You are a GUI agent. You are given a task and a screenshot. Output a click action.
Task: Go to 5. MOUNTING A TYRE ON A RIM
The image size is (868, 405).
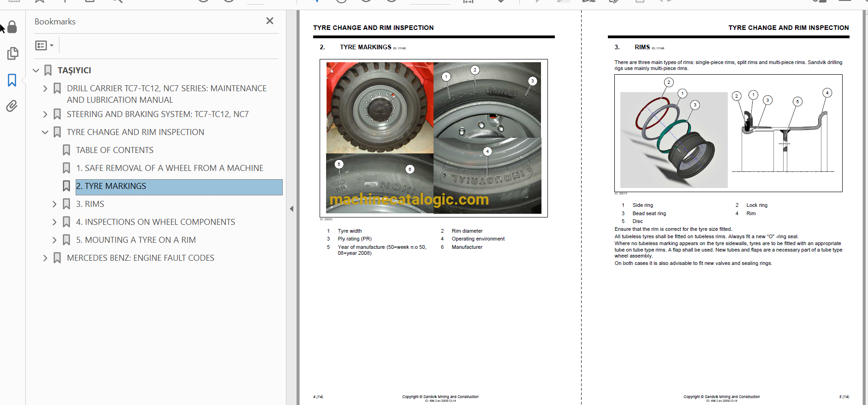[136, 240]
